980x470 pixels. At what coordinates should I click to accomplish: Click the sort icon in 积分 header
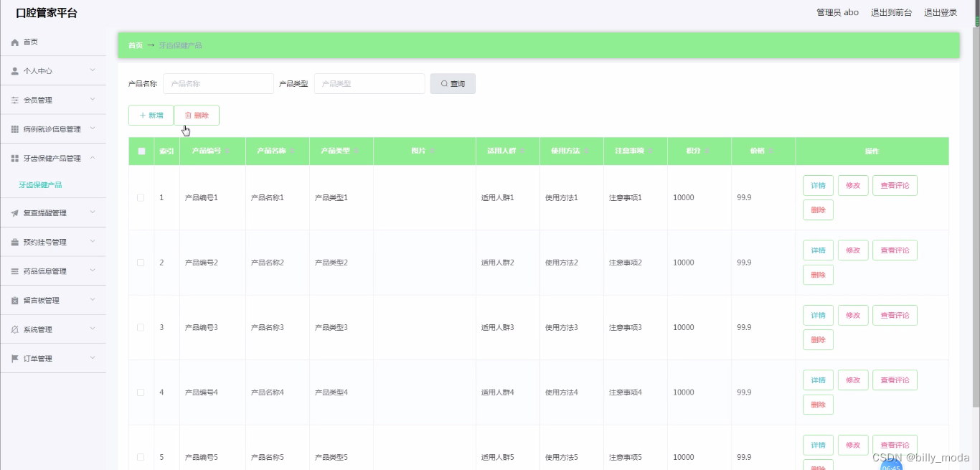(x=707, y=151)
